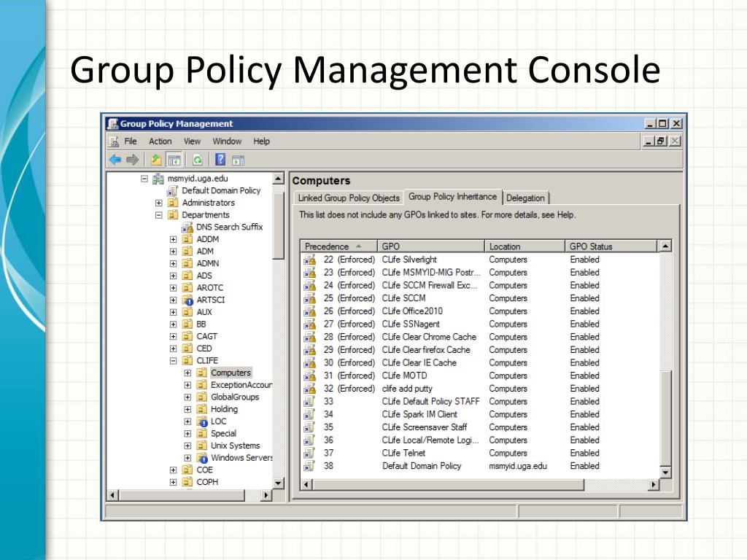
Task: Click the GPO icon for CLife Office2010
Action: click(309, 311)
